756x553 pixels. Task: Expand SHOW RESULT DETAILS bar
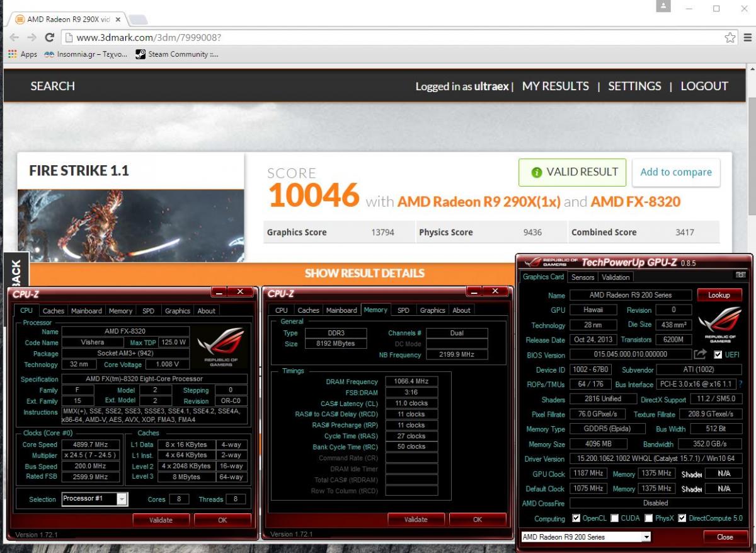point(364,273)
